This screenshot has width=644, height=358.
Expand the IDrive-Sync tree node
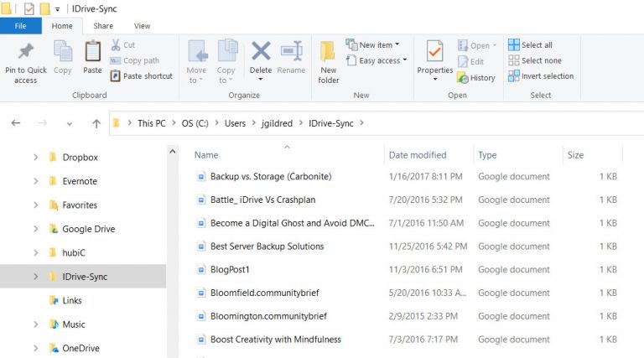click(x=36, y=277)
